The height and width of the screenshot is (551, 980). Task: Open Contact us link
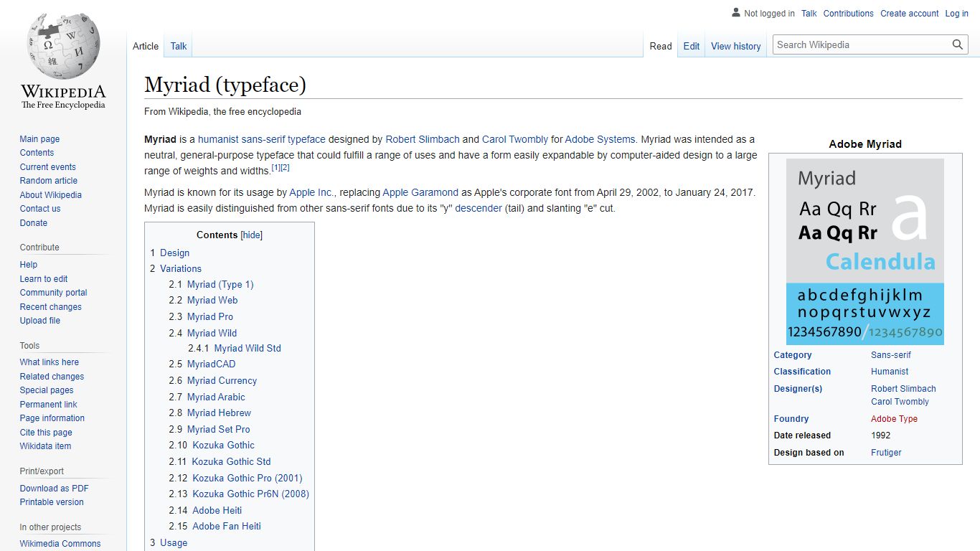coord(40,209)
